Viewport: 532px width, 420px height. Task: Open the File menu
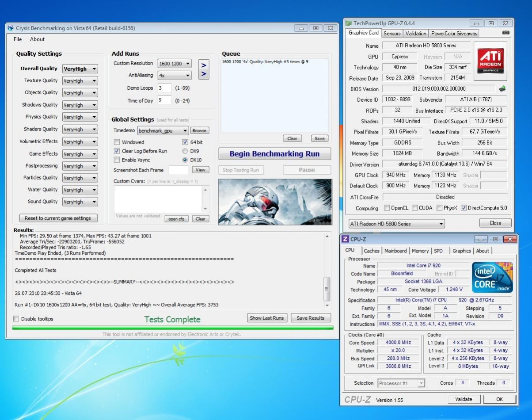[18, 39]
